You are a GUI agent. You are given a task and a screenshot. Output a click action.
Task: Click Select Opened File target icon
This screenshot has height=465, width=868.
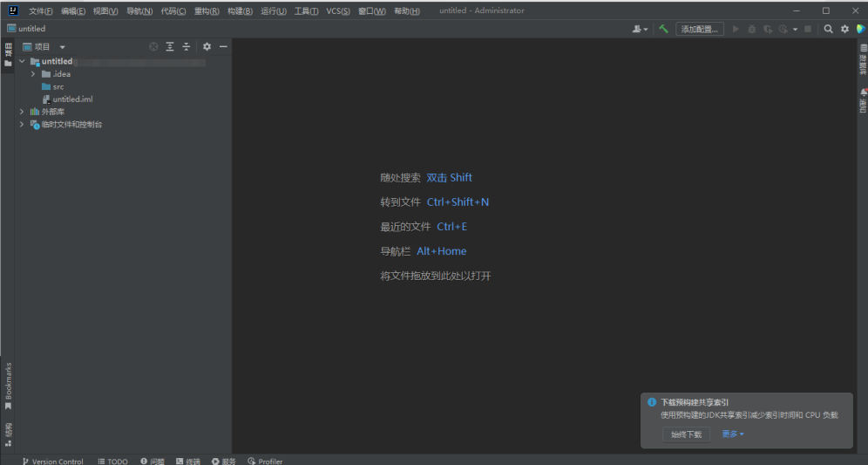[154, 46]
